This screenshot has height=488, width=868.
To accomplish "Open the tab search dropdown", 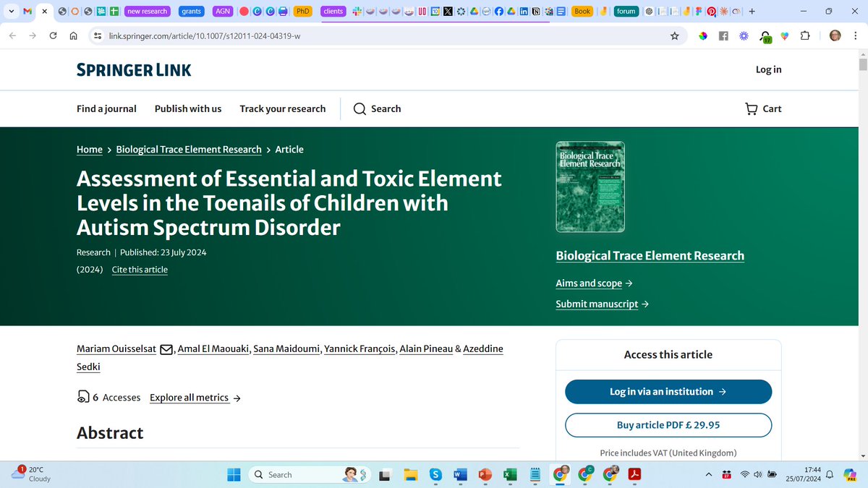I will pyautogui.click(x=11, y=11).
